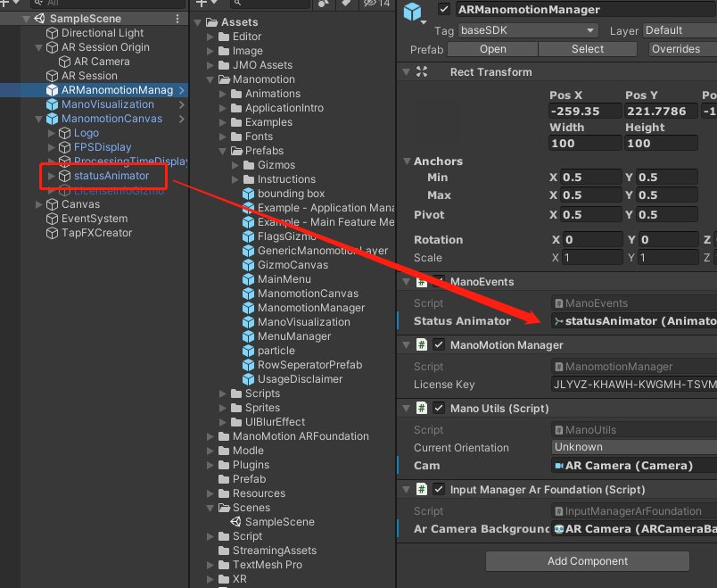
Task: Click the ManoEvents script icon in the Inspector
Action: pyautogui.click(x=558, y=302)
